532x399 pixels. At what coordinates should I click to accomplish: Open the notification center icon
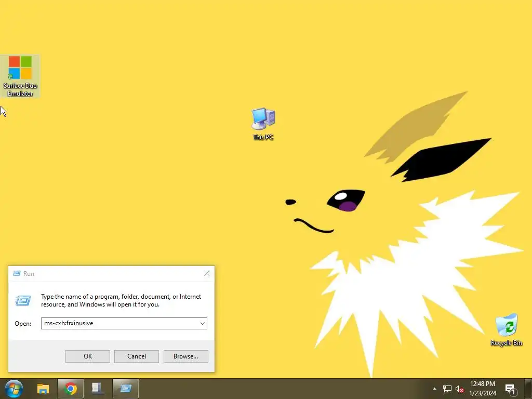511,389
